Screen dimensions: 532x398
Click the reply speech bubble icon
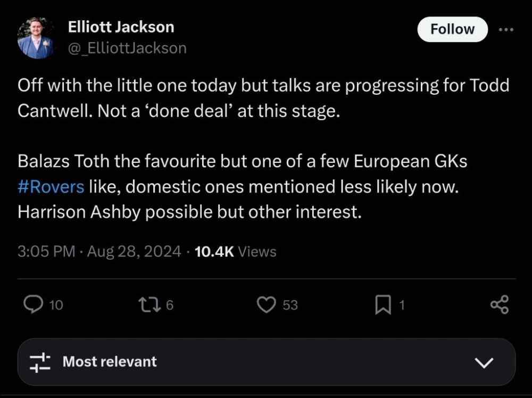[34, 305]
